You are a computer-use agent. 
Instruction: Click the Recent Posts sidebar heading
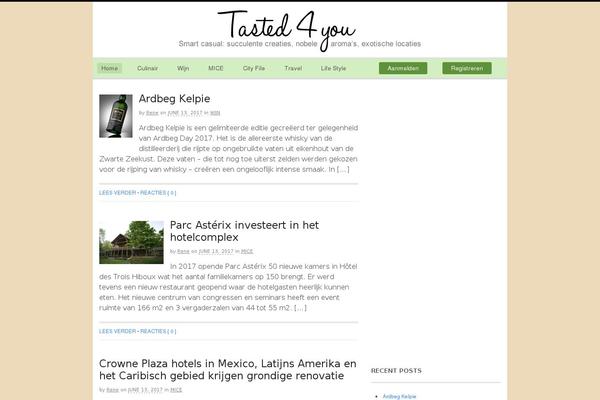click(396, 371)
